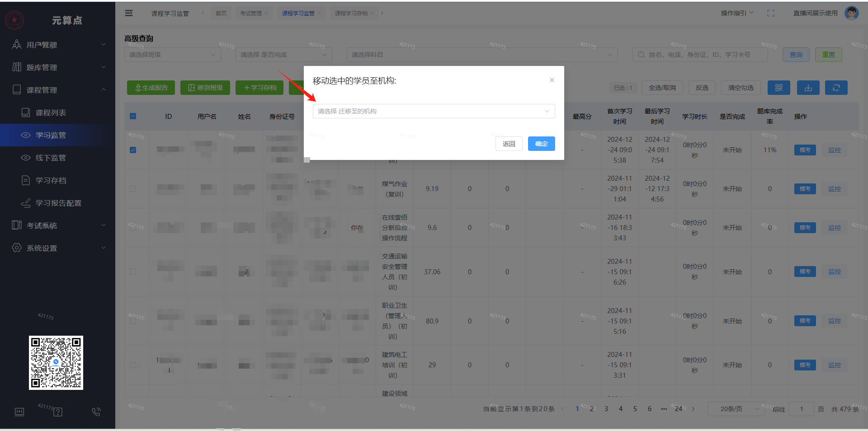Click 监控 link in 建筑电工培训 row
Image resolution: width=868 pixels, height=431 pixels.
[835, 365]
